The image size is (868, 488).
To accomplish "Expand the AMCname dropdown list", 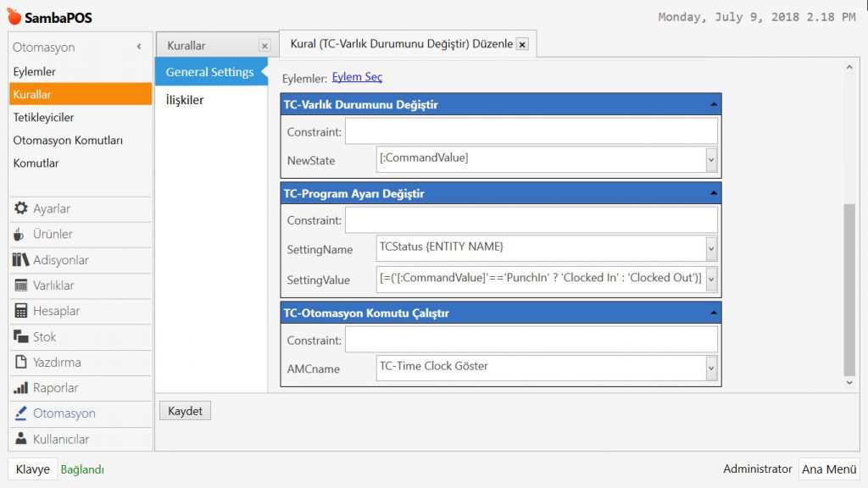I will (711, 369).
